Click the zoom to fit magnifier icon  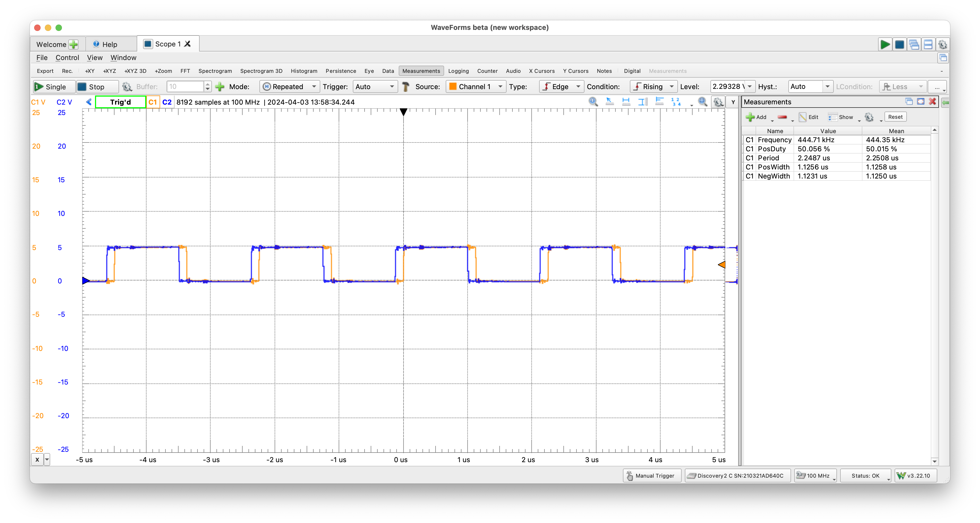point(702,102)
